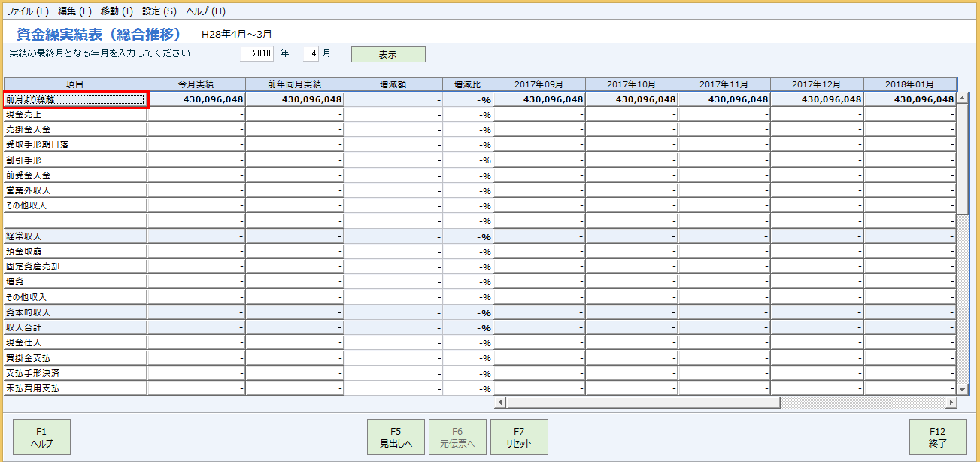The height and width of the screenshot is (462, 980).
Task: Click the 今月実績 column header
Action: [x=196, y=83]
